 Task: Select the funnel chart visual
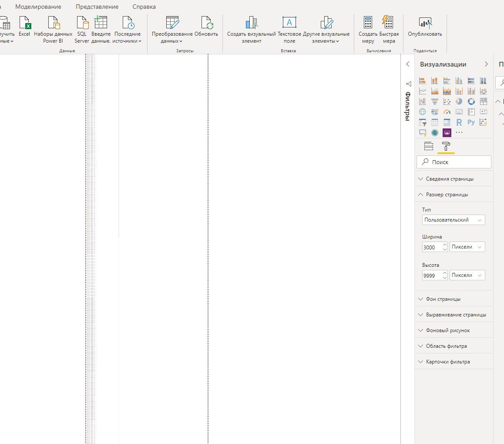(x=434, y=101)
